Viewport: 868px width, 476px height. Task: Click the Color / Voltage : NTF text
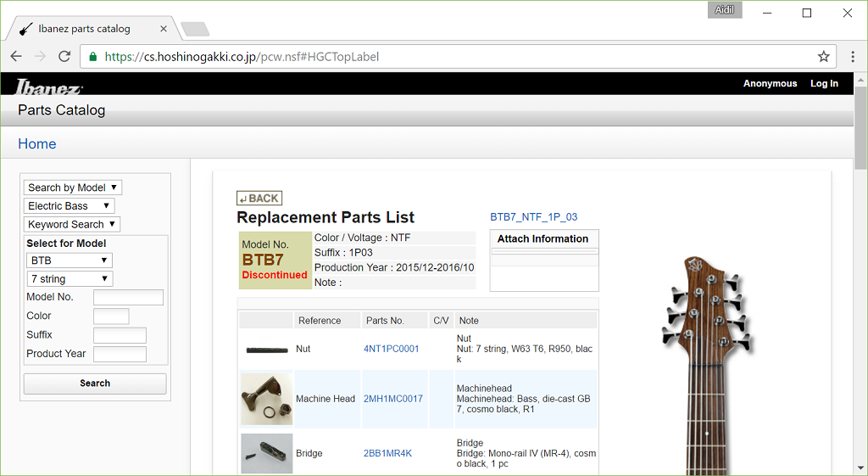(x=363, y=238)
